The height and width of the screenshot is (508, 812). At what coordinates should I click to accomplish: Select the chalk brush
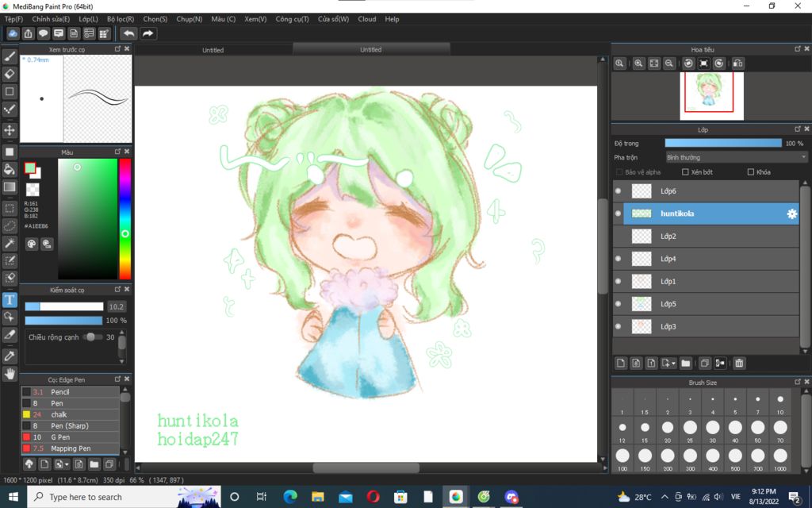tap(71, 414)
